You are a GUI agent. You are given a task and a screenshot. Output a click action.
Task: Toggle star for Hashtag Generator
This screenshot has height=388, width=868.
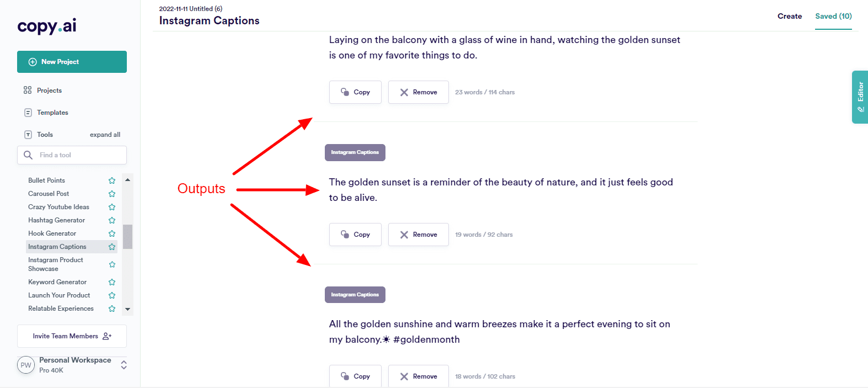[112, 220]
